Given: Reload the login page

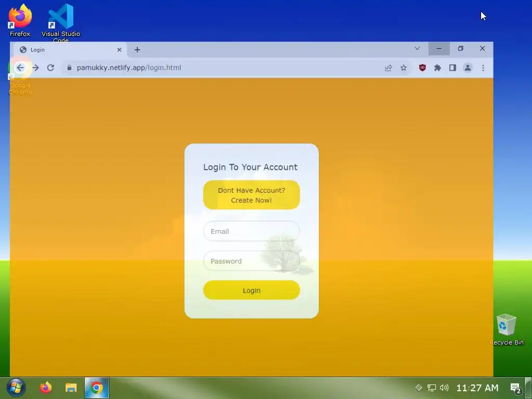Looking at the screenshot, I should click(50, 68).
